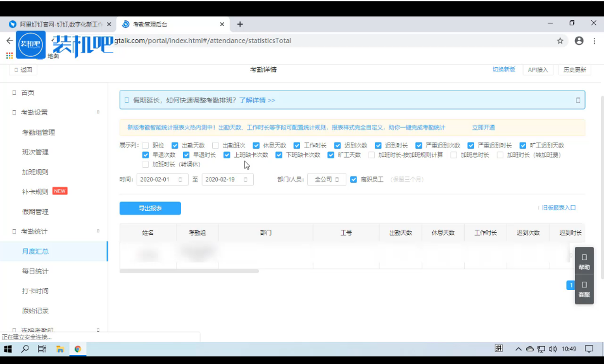This screenshot has height=364, width=604.
Task: Open File Explorer from the taskbar
Action: [x=60, y=349]
